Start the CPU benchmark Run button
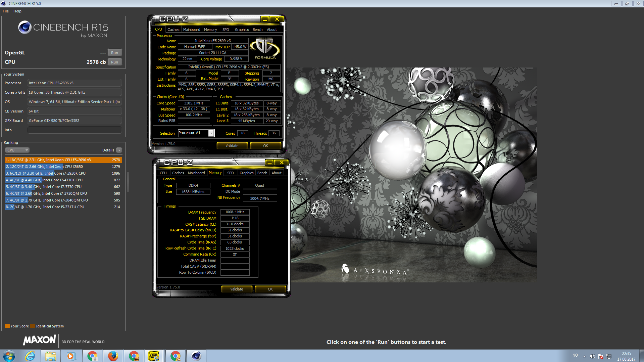The width and height of the screenshot is (644, 362). pyautogui.click(x=114, y=62)
